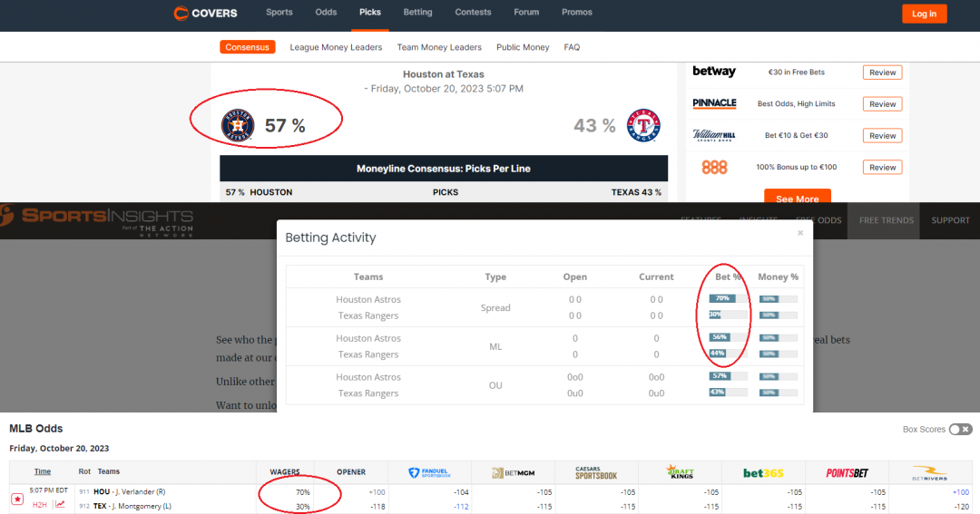The image size is (980, 514).
Task: Click FanDuel -104 odds for HOU
Action: click(461, 492)
